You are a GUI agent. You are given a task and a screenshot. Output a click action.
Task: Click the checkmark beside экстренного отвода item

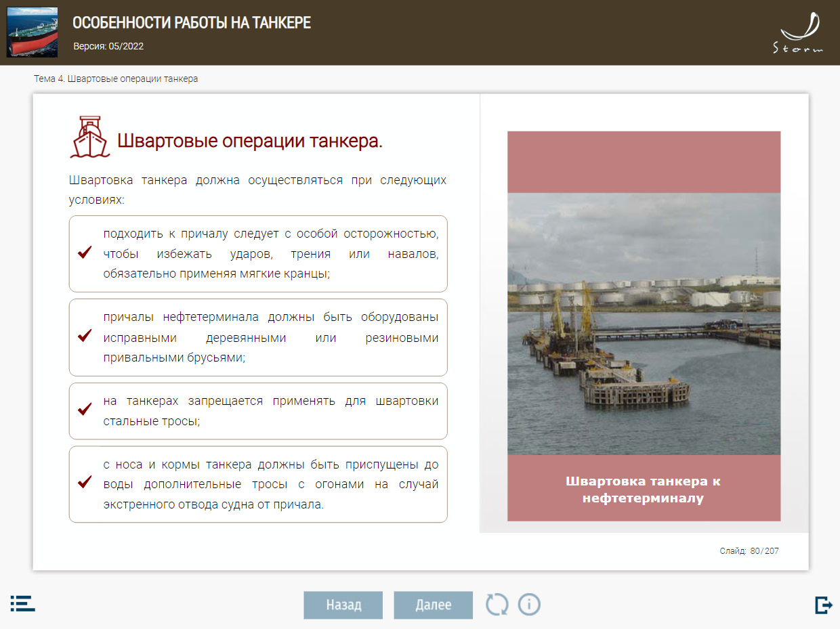(85, 481)
